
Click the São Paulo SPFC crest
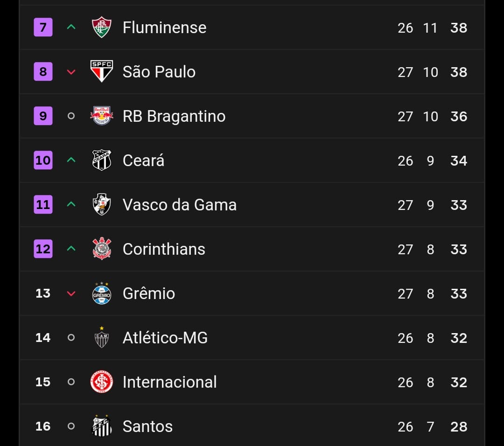tap(101, 71)
